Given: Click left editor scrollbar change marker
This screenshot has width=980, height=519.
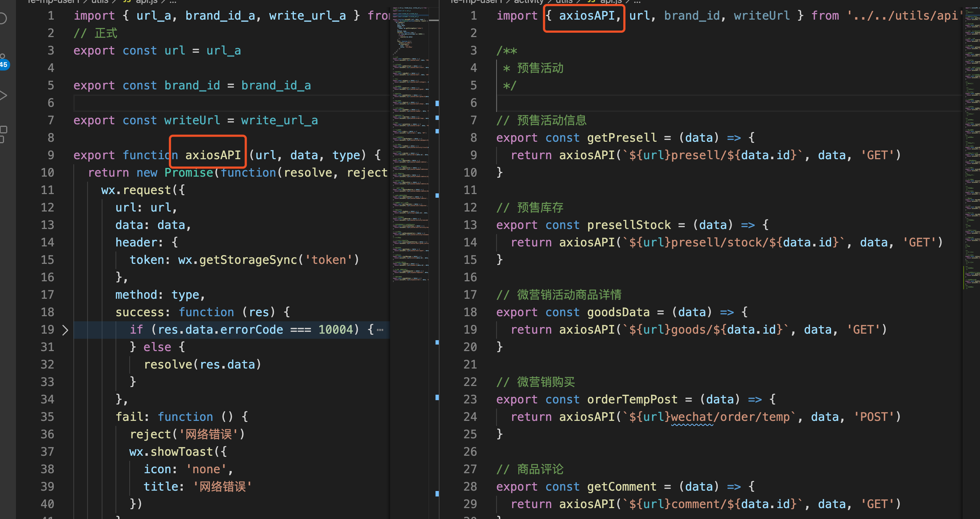Looking at the screenshot, I should pyautogui.click(x=437, y=104).
